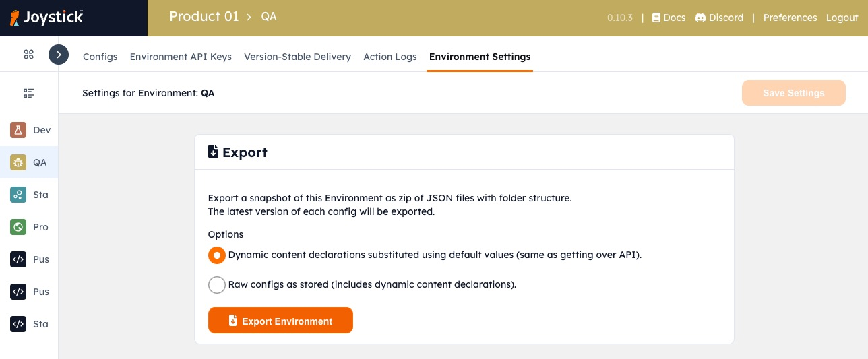Select the first Pus code icon
The width and height of the screenshot is (868, 359).
18,259
